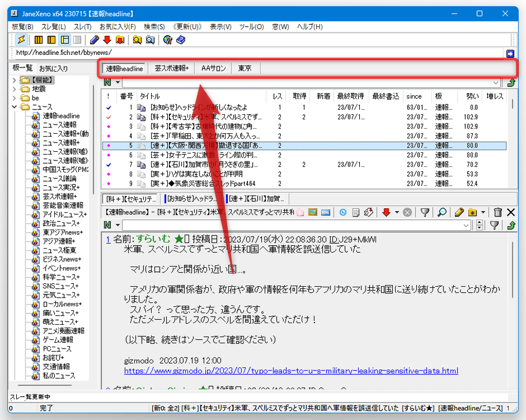This screenshot has width=526, height=420.
Task: Click the blue folder search icon
Action: (150, 40)
